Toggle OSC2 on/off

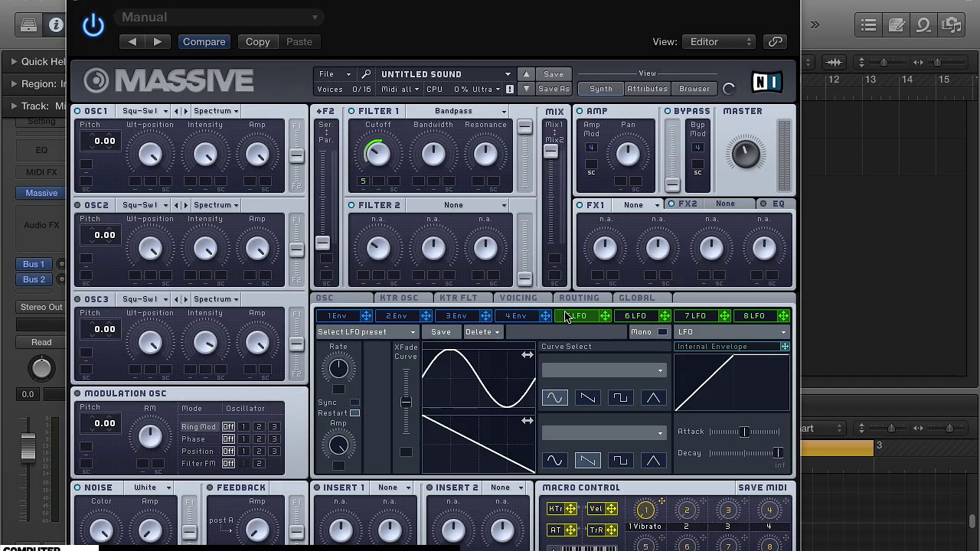(x=77, y=206)
